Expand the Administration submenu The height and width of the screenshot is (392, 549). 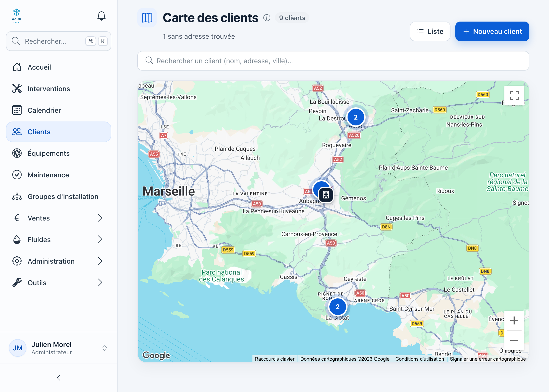59,261
